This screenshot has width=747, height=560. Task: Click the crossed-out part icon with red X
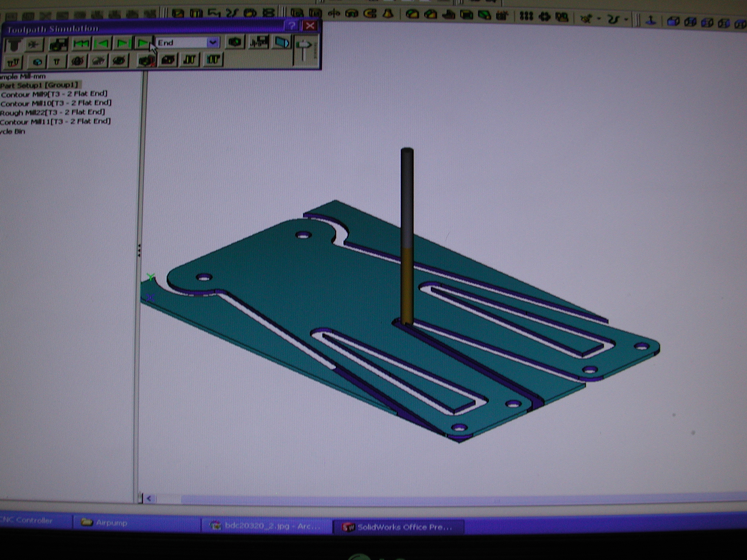(x=146, y=60)
